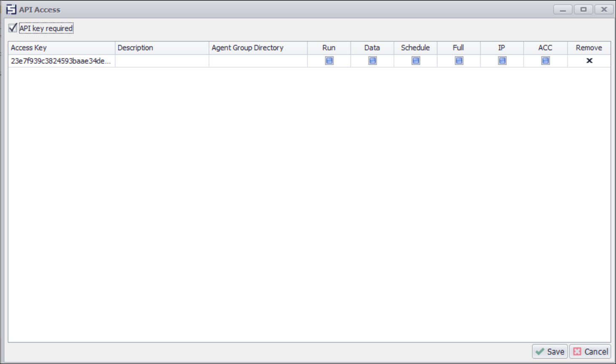
Task: Click the empty Description cell of the key
Action: click(x=162, y=61)
